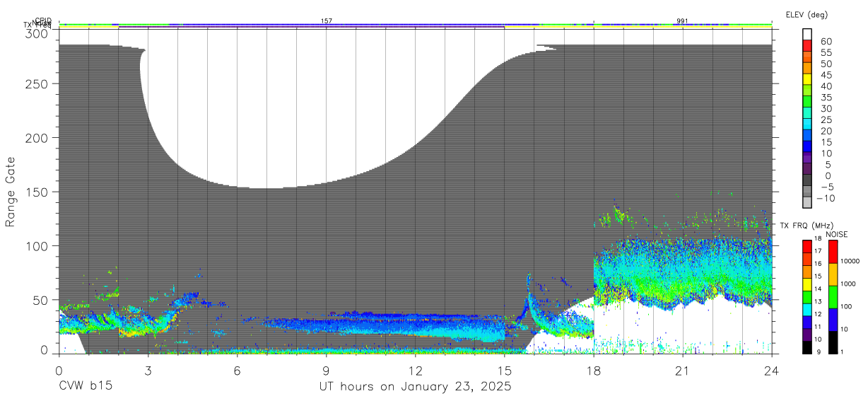Click range gate tick label 250
The image size is (868, 401).
click(x=37, y=83)
